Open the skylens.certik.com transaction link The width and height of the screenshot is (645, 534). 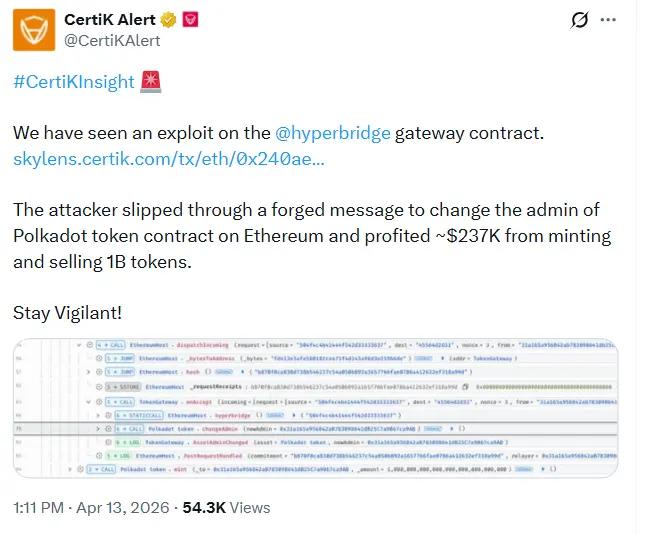[167, 159]
